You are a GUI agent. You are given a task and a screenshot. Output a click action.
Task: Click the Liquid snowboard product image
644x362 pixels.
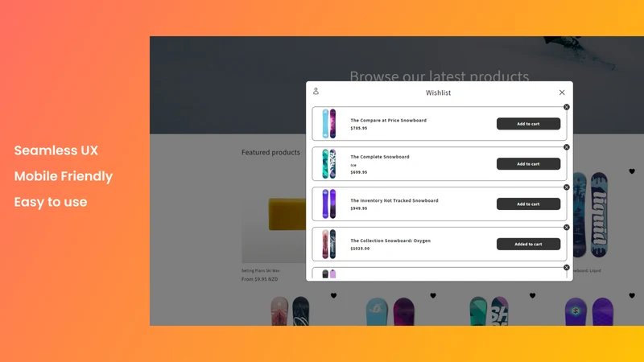(x=590, y=215)
